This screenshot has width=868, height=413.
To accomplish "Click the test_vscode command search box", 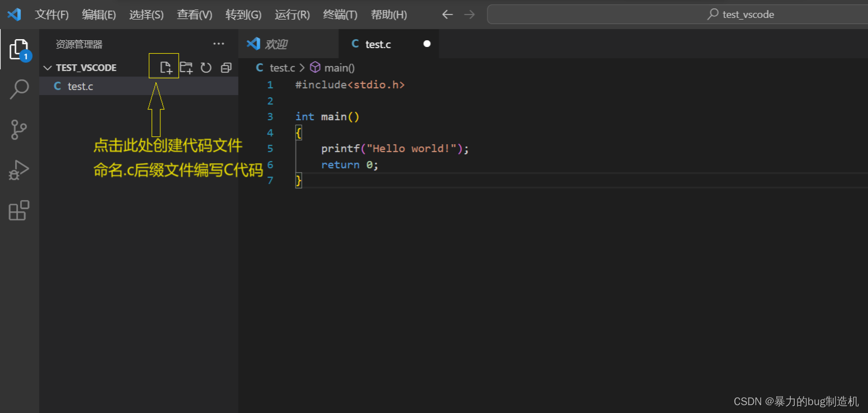I will [x=677, y=15].
